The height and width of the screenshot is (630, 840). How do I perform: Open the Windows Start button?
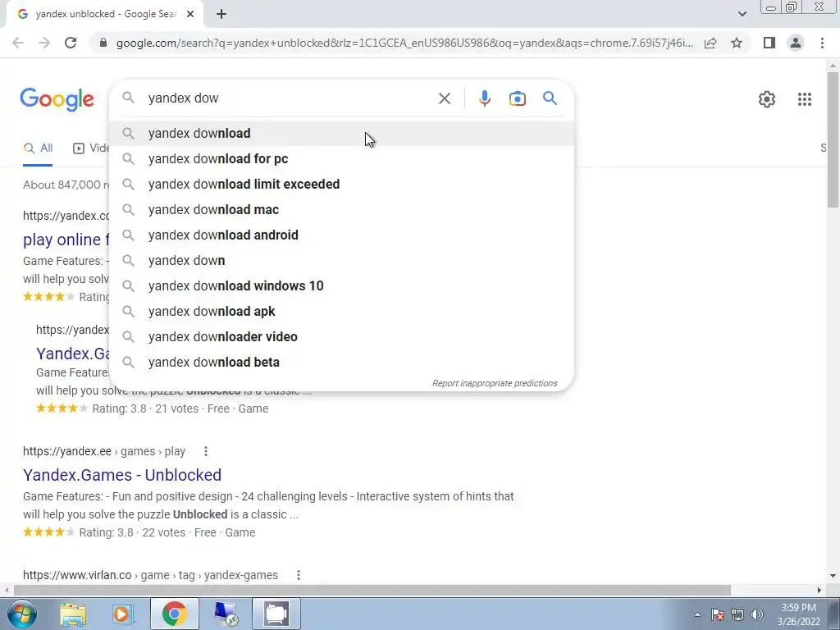tap(21, 614)
